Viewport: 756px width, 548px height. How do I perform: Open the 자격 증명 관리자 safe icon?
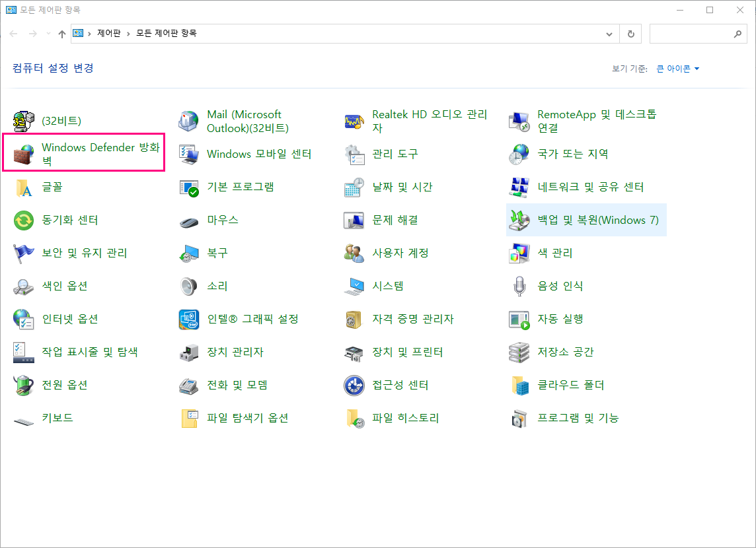pos(354,319)
